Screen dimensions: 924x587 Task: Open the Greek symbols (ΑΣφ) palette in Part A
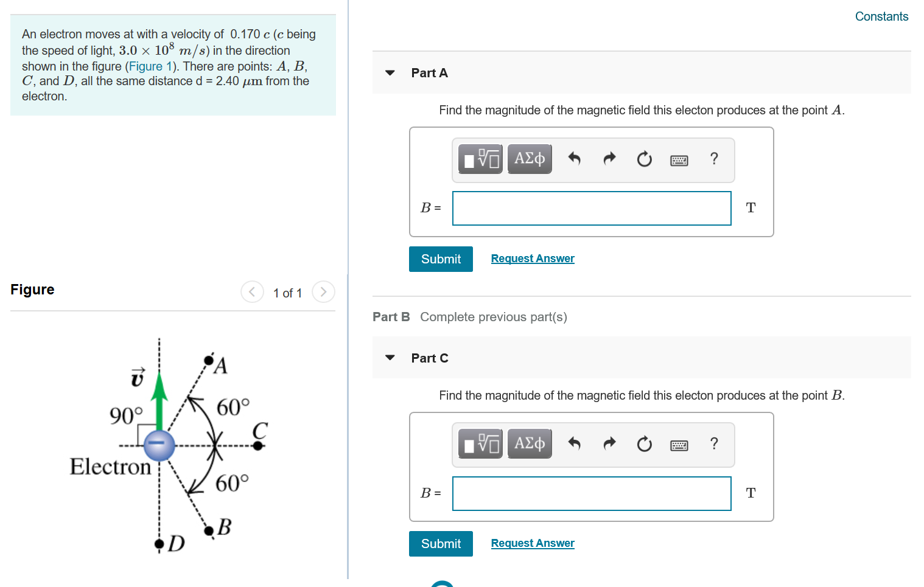click(529, 159)
